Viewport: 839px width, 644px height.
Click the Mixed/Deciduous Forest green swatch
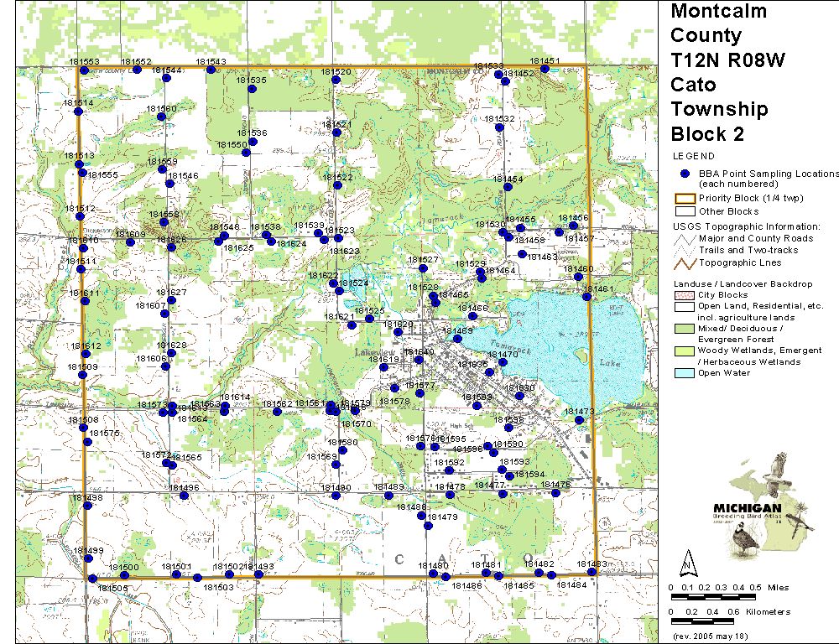pyautogui.click(x=685, y=328)
